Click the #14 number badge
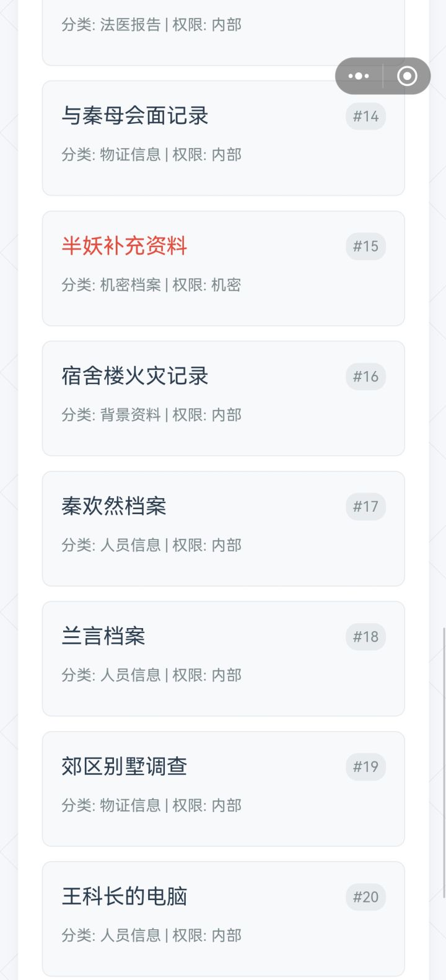446x980 pixels. [x=365, y=116]
